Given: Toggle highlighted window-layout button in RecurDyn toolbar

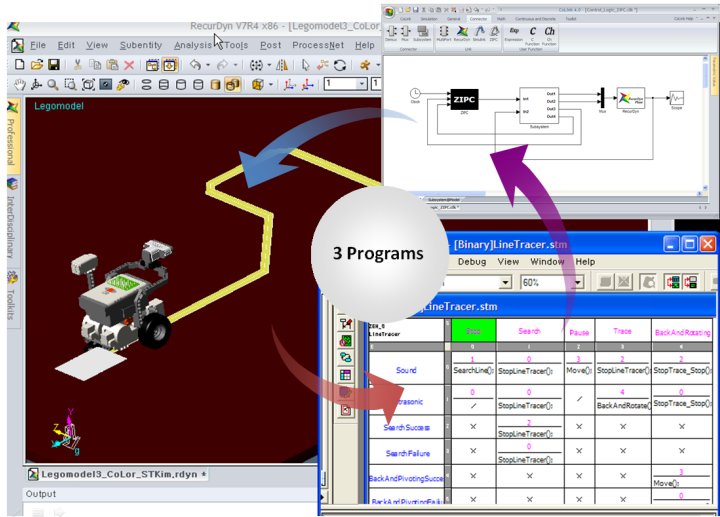Looking at the screenshot, I should click(x=169, y=65).
